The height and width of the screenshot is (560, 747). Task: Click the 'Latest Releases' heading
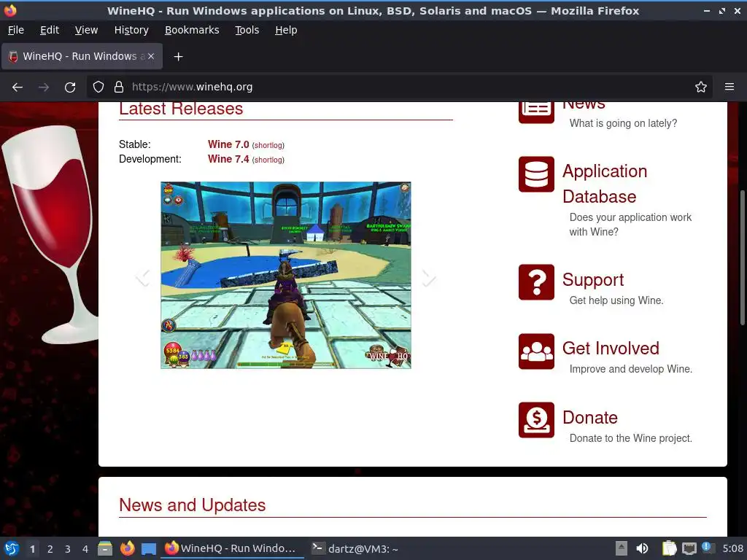coord(181,109)
